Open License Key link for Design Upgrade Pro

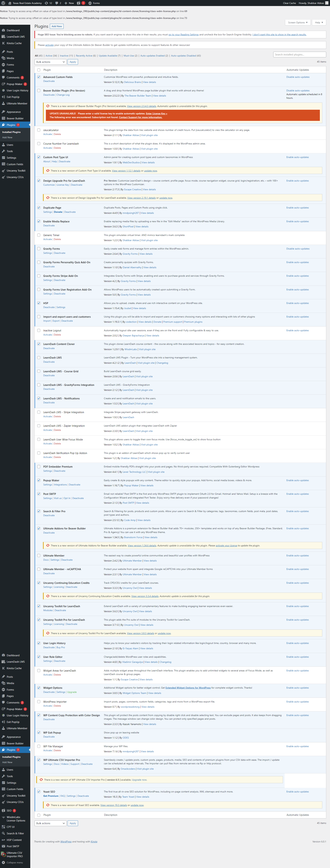tap(63, 185)
